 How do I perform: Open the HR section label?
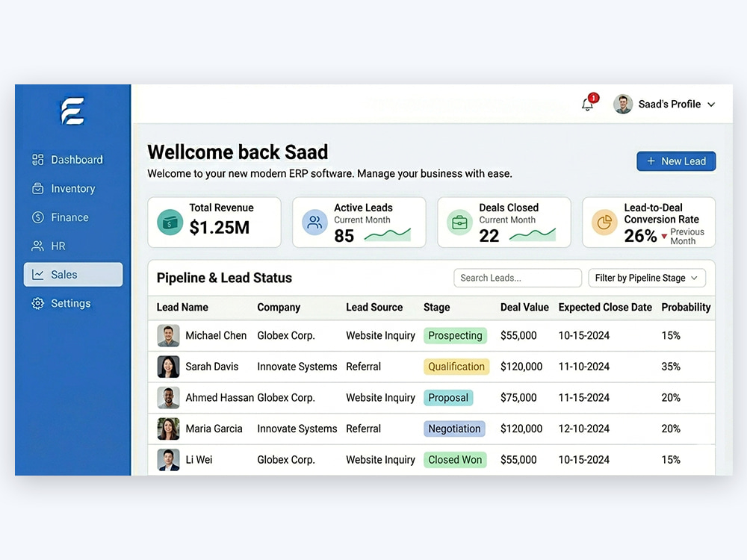(x=58, y=246)
